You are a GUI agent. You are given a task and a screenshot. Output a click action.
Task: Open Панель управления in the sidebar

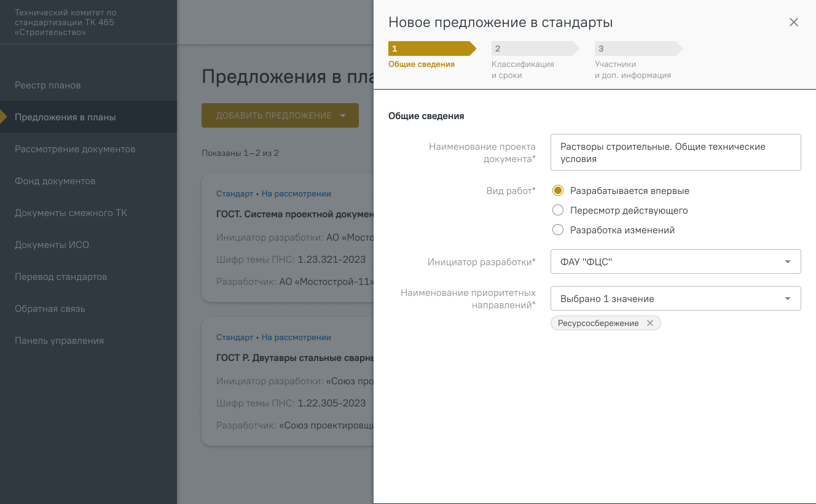click(59, 341)
